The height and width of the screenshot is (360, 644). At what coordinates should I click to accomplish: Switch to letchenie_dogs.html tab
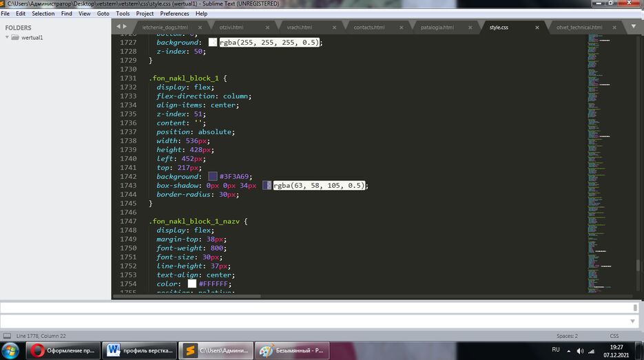165,28
